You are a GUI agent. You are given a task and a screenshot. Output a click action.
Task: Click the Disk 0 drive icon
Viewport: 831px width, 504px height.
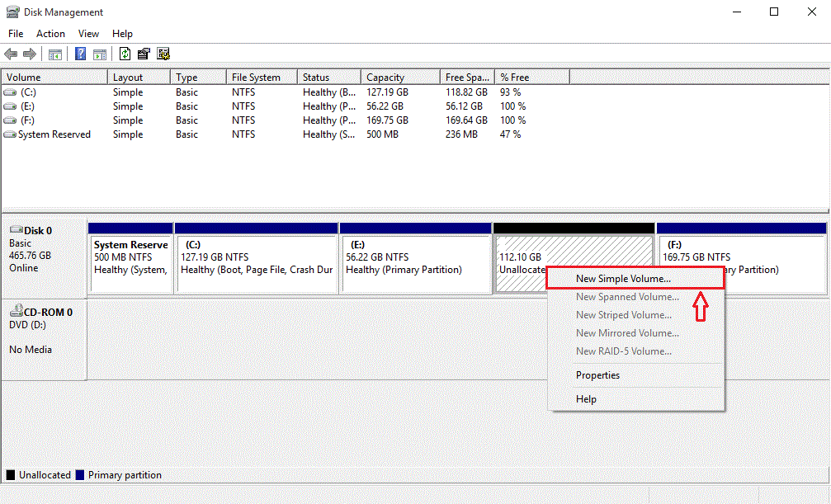(18, 230)
